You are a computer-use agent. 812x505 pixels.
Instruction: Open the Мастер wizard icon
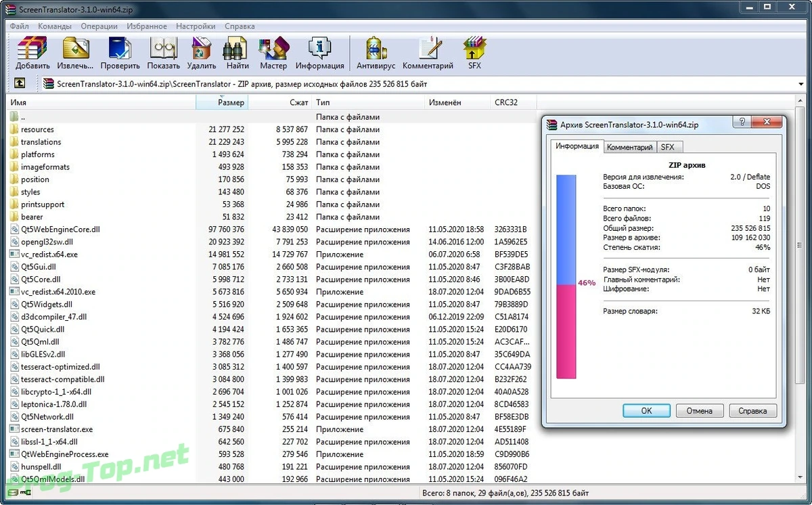click(273, 49)
